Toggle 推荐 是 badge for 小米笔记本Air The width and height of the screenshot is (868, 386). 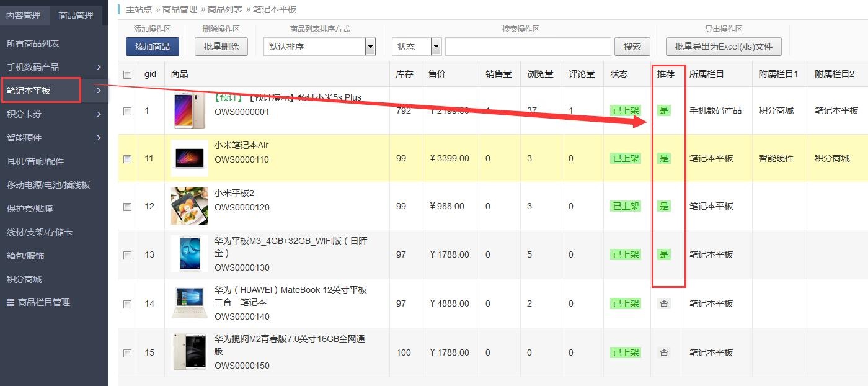pyautogui.click(x=664, y=158)
